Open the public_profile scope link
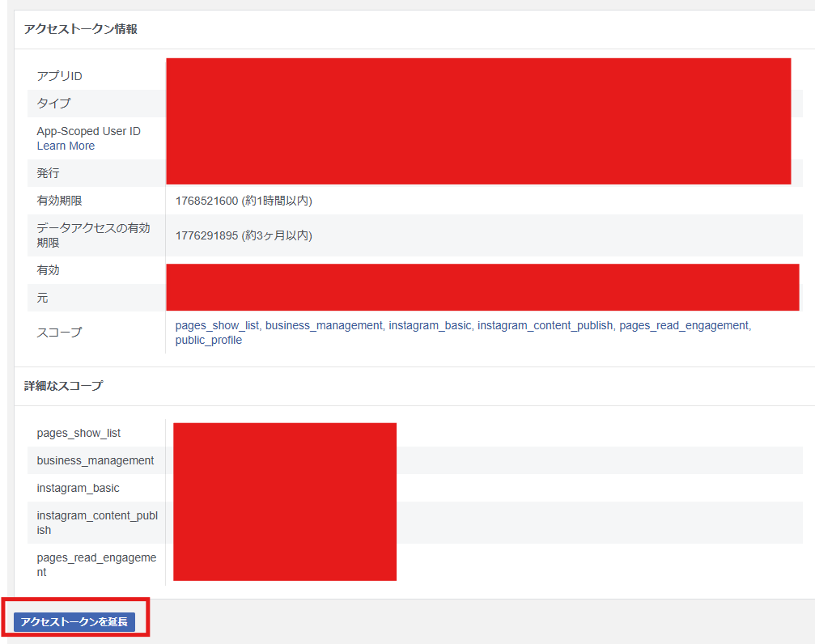Viewport: 815px width, 644px height. tap(209, 340)
